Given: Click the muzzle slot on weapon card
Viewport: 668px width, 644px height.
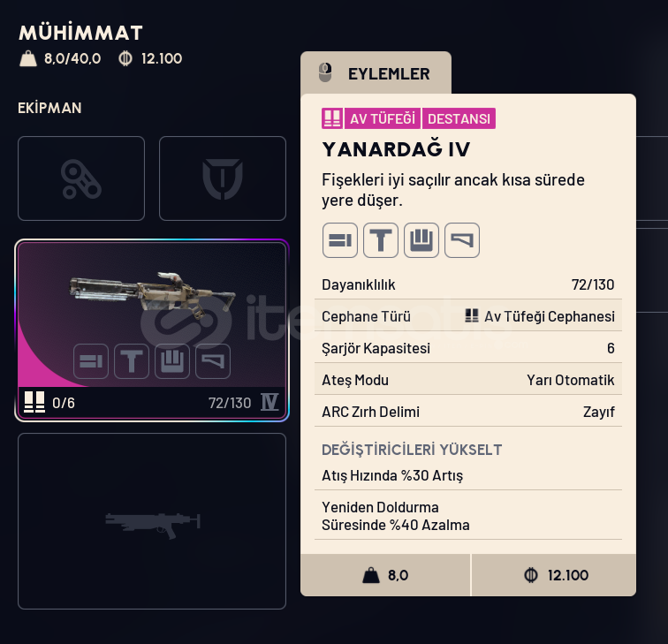Looking at the screenshot, I should [91, 361].
